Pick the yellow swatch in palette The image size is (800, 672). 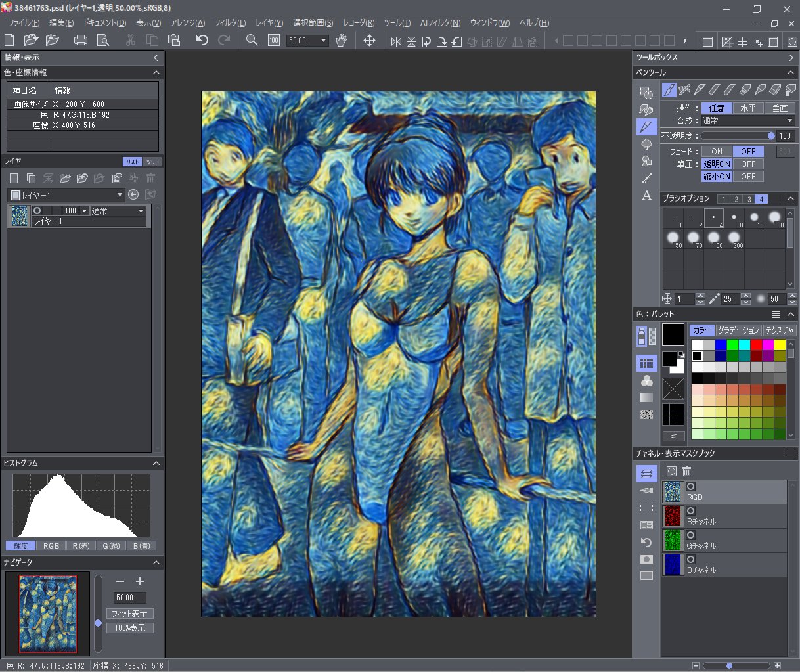[x=780, y=345]
